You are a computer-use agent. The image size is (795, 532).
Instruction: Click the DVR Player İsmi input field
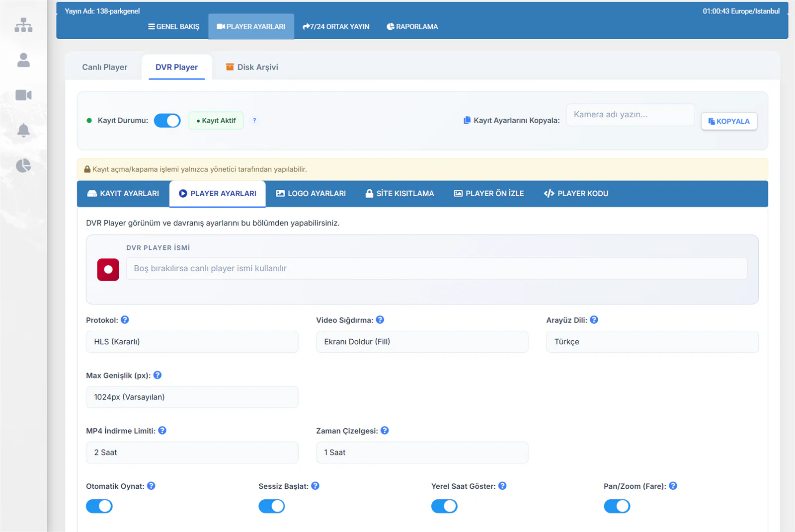tap(437, 268)
